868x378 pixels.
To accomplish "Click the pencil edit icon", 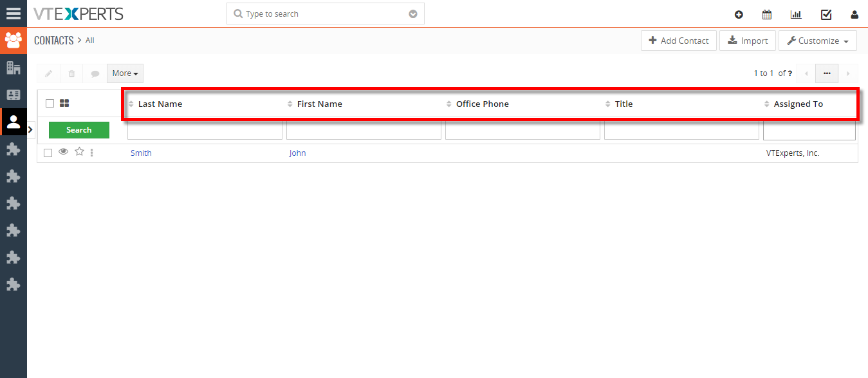I will [x=48, y=73].
